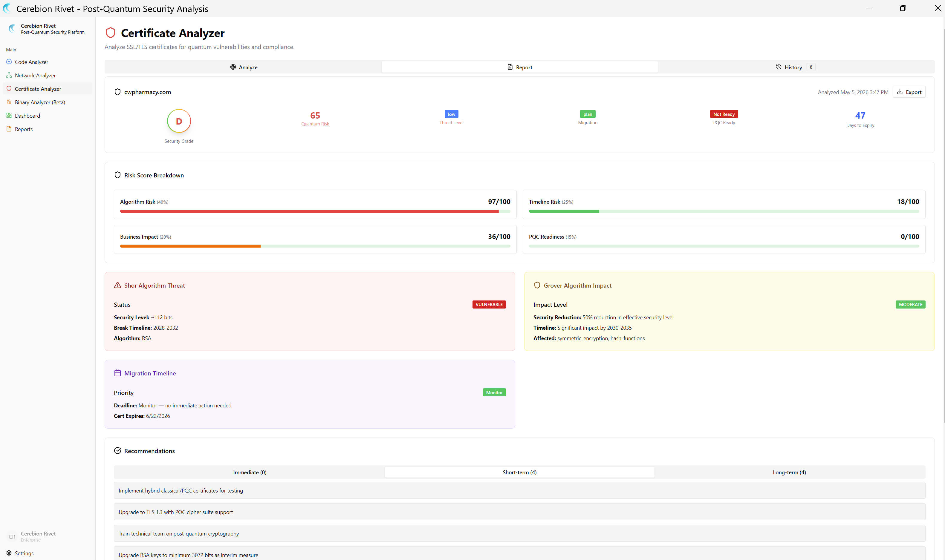Click the Monitor priority badge
This screenshot has height=560, width=945.
[494, 392]
